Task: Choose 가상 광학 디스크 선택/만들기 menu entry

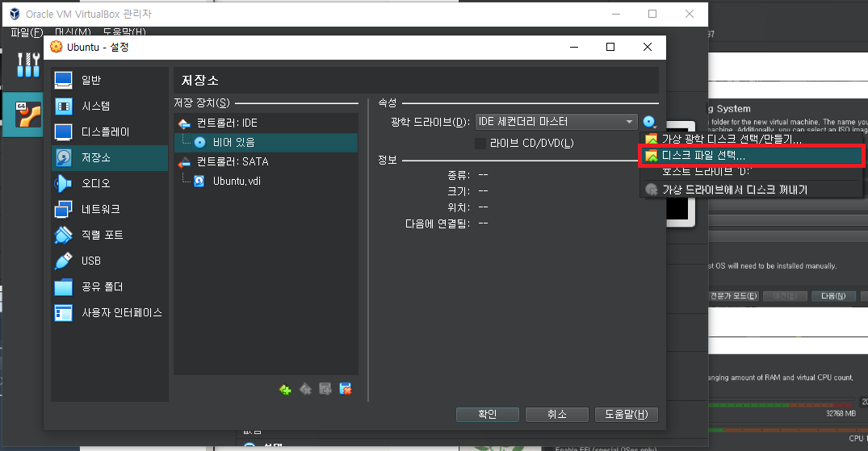Action: pyautogui.click(x=752, y=140)
